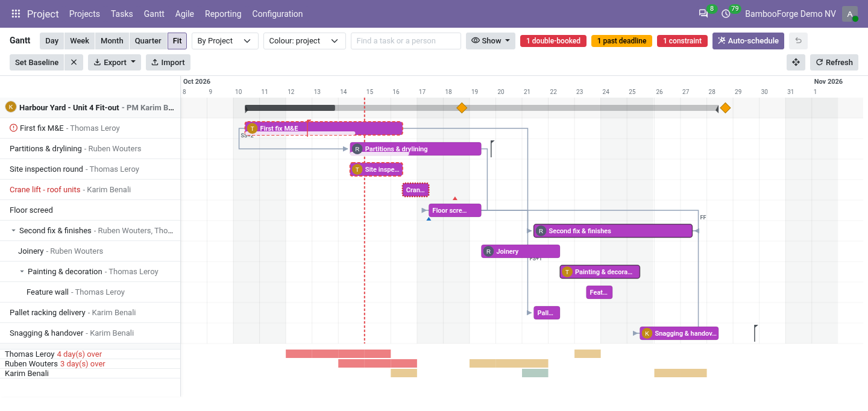
Task: Open user avatar menu labeled A
Action: tap(850, 14)
